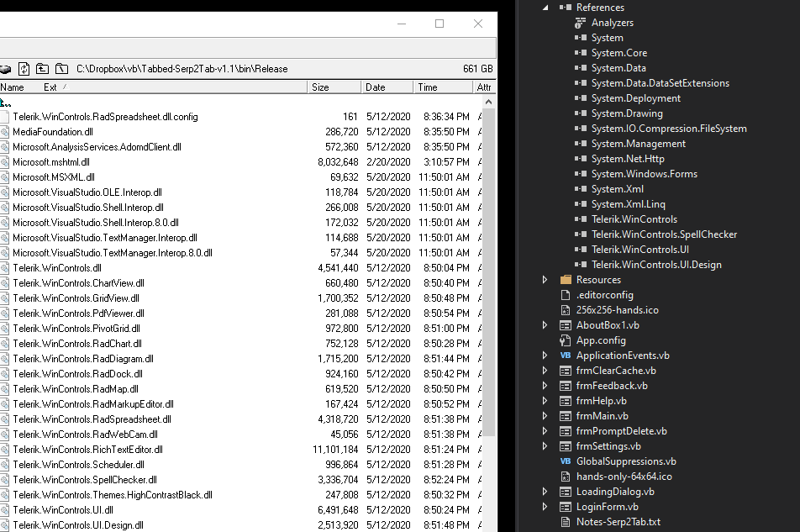Screen dimensions: 800x532
Task: Expand the LoadingDialog.vb node
Action: [545, 492]
